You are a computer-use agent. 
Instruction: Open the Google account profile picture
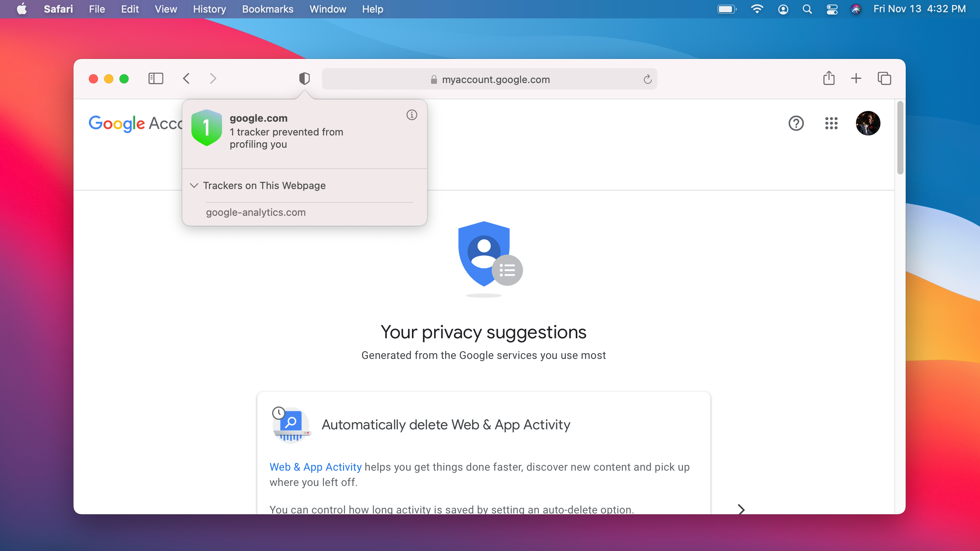click(x=868, y=123)
